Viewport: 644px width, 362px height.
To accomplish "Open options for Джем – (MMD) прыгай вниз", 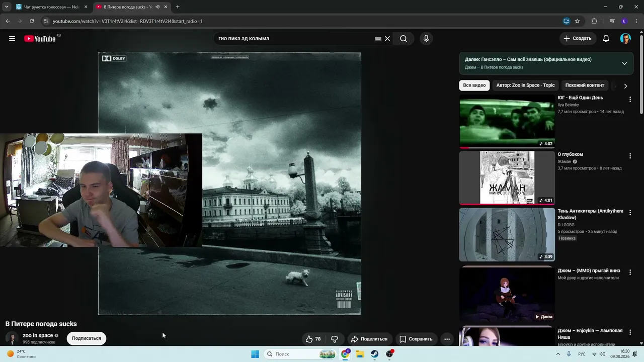I will 630,272.
